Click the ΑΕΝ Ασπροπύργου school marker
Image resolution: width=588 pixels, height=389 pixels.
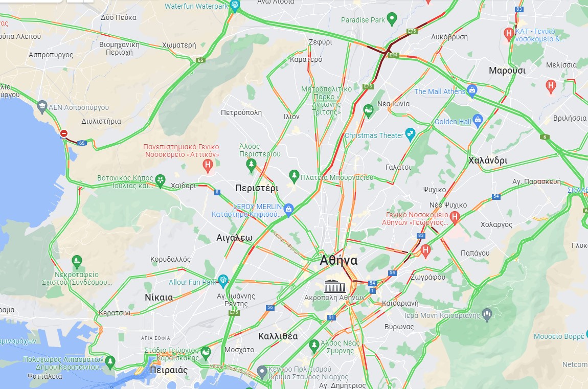click(42, 107)
